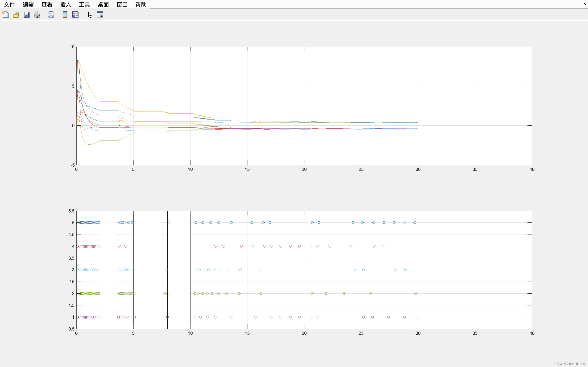Click the Open File folder icon
The width and height of the screenshot is (588, 367).
16,15
